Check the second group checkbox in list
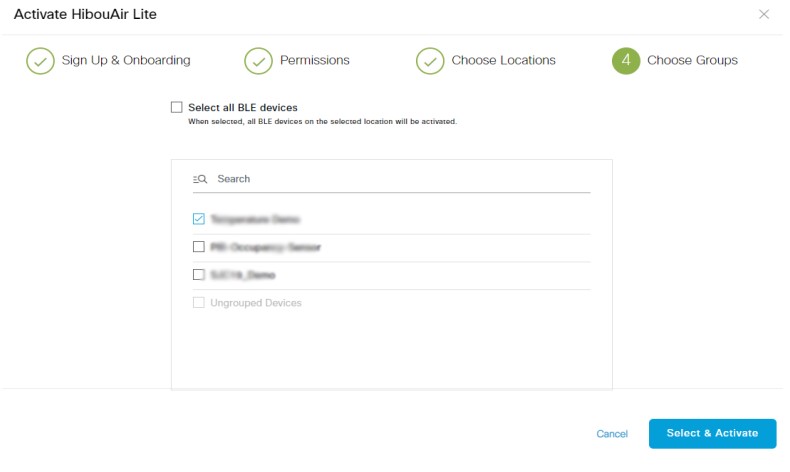This screenshot has width=790, height=472. click(199, 247)
